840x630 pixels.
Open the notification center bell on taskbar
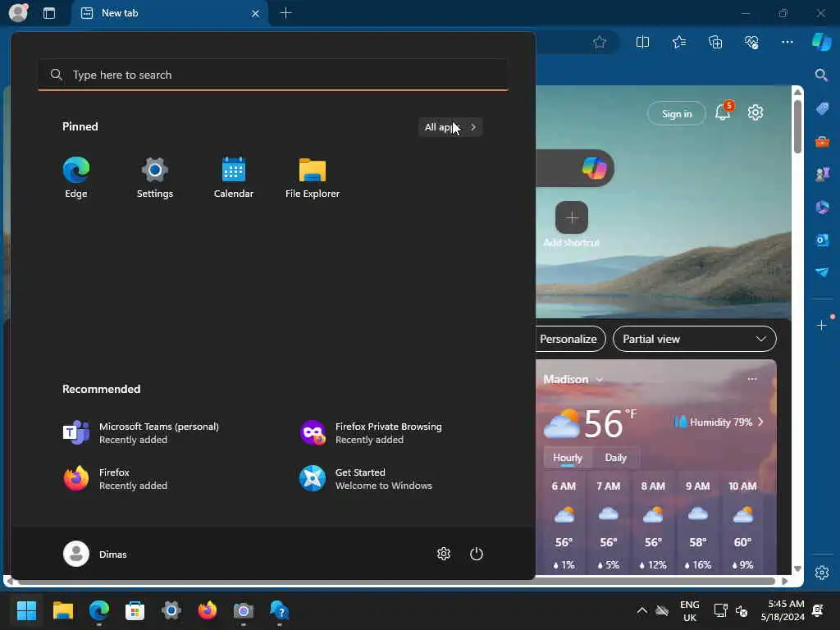(818, 610)
